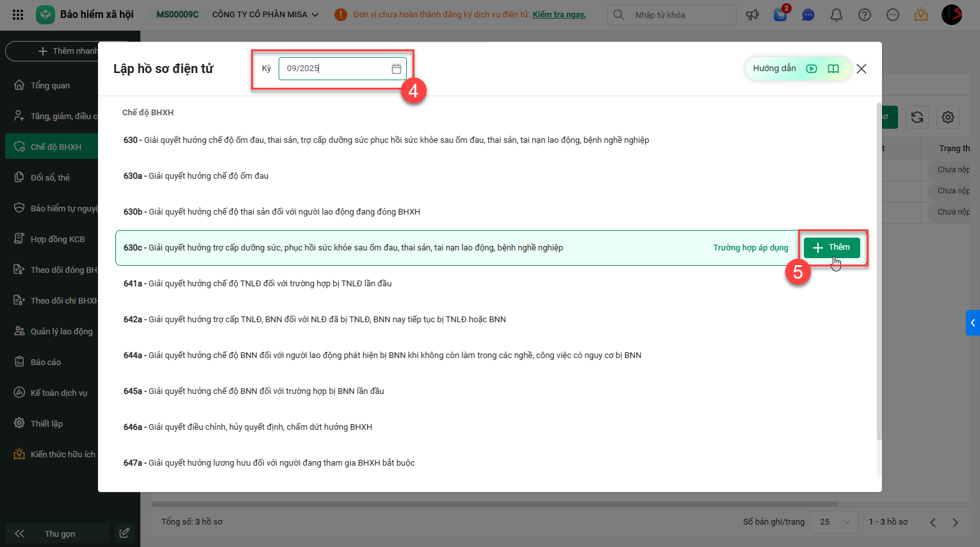Expand the blue side panel tab
Viewport: 980px width, 547px height.
click(973, 323)
